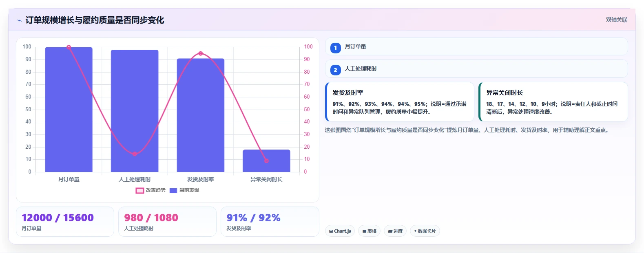The image size is (644, 253).
Task: Click the 12000 / 15600 metric card
Action: (x=65, y=222)
